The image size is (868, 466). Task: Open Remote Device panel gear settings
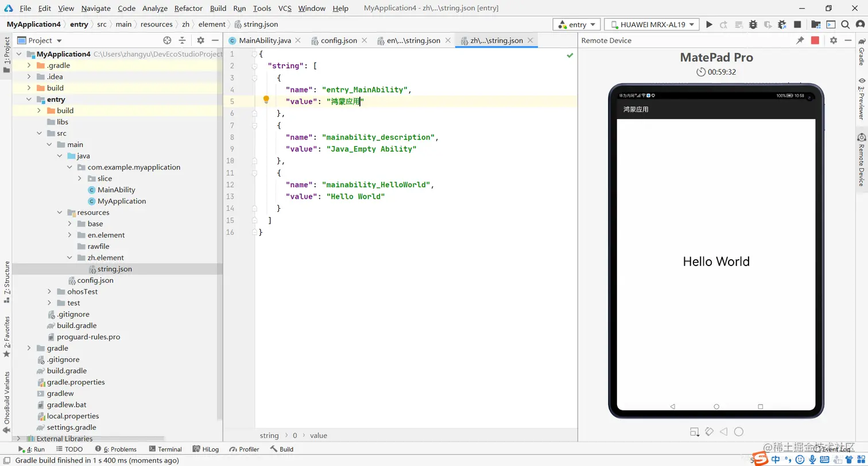pyautogui.click(x=834, y=40)
